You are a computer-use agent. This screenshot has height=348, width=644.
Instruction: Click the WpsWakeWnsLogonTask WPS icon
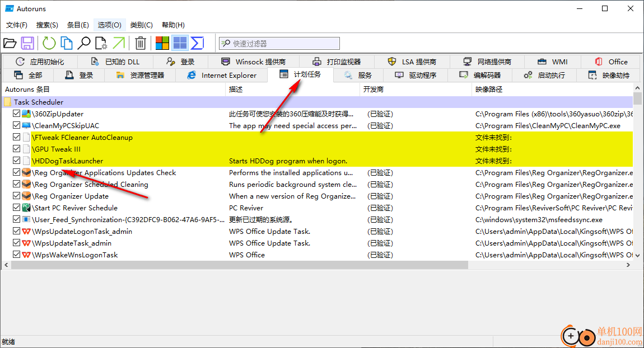pos(26,255)
